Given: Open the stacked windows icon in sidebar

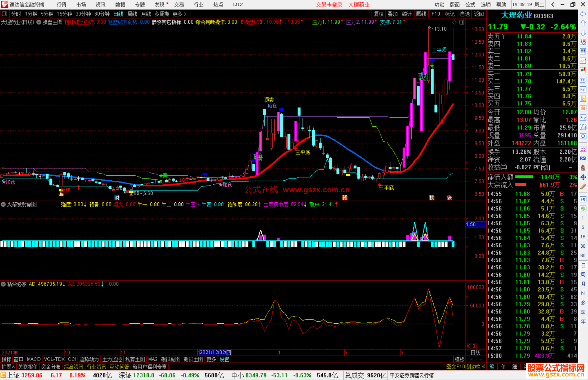Looking at the screenshot, I should pyautogui.click(x=583, y=80).
